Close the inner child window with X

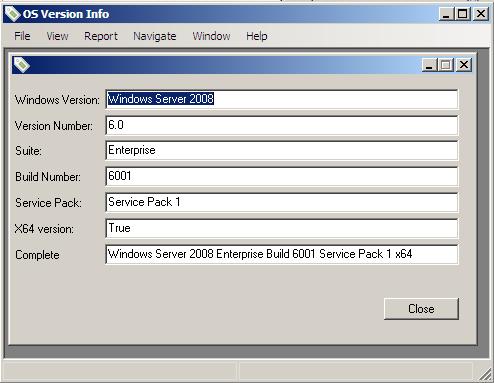point(464,65)
